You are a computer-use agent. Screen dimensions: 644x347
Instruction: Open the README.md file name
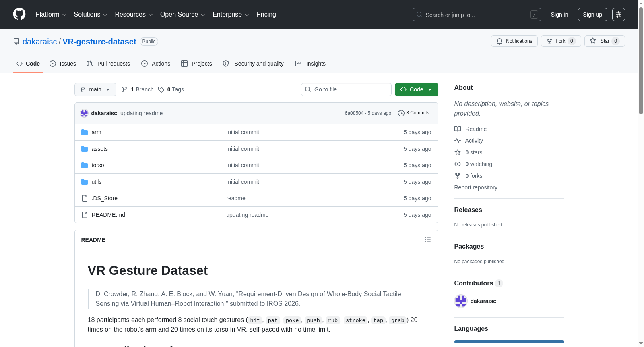click(x=108, y=215)
